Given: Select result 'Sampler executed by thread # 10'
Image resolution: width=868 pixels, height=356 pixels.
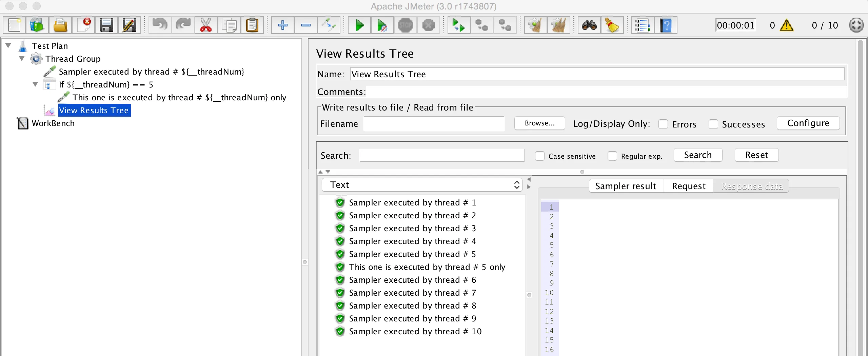Looking at the screenshot, I should (x=415, y=331).
